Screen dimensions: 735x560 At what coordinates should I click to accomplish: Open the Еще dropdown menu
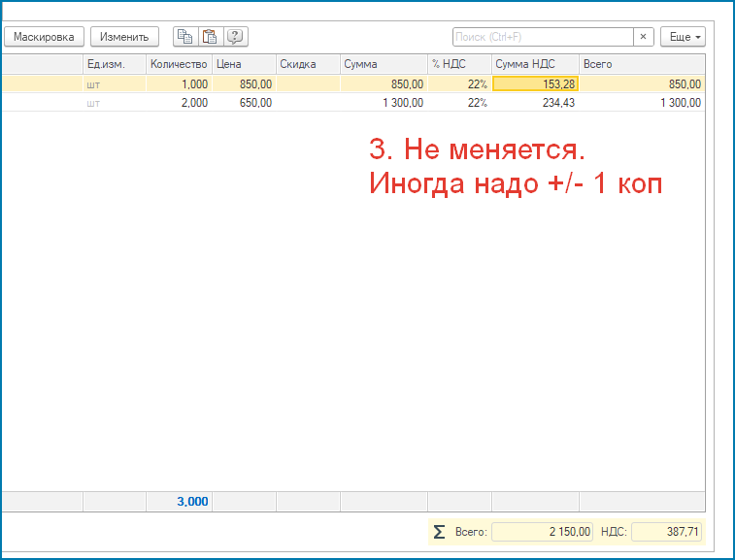pyautogui.click(x=683, y=37)
